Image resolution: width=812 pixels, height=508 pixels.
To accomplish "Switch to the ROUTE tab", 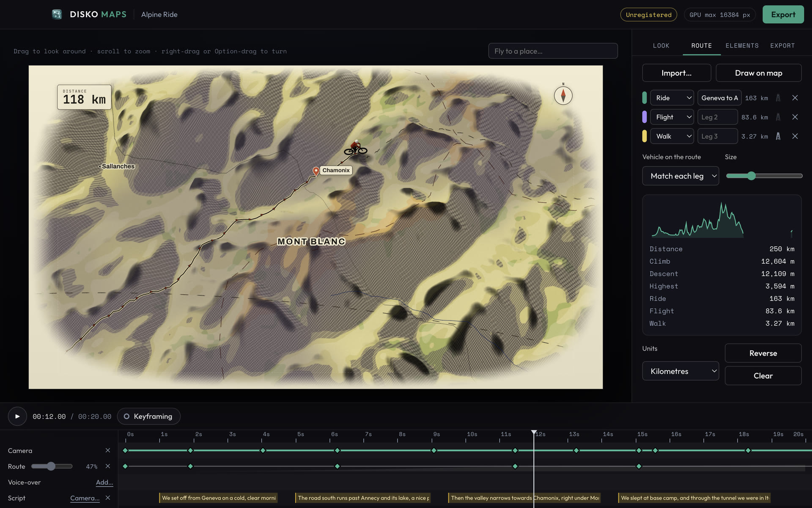I will (x=702, y=46).
